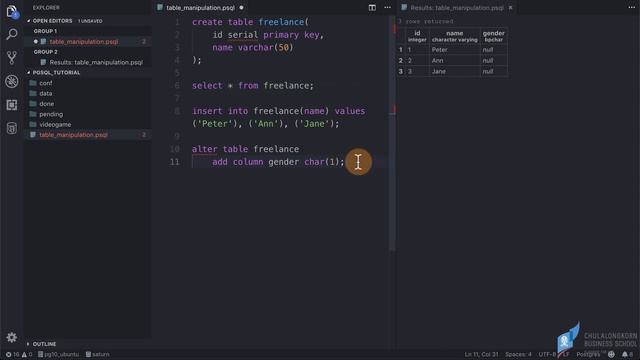Select the null gender cell in Jane row

click(493, 71)
